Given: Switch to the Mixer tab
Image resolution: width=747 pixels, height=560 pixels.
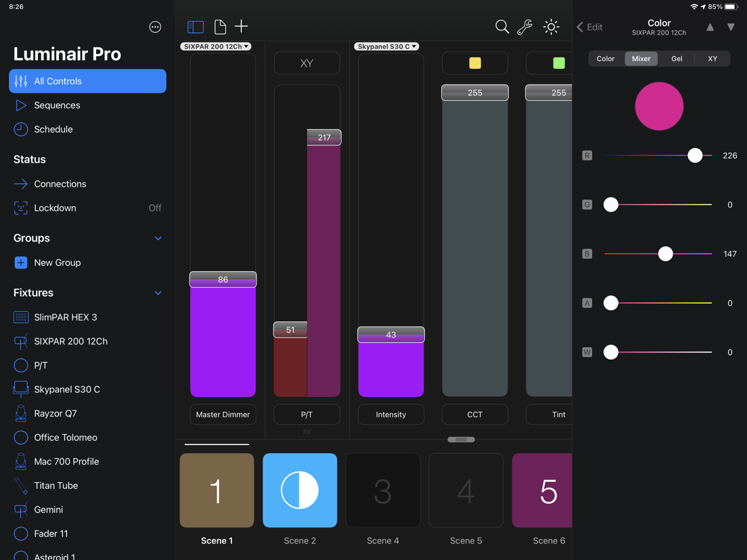Looking at the screenshot, I should point(641,59).
